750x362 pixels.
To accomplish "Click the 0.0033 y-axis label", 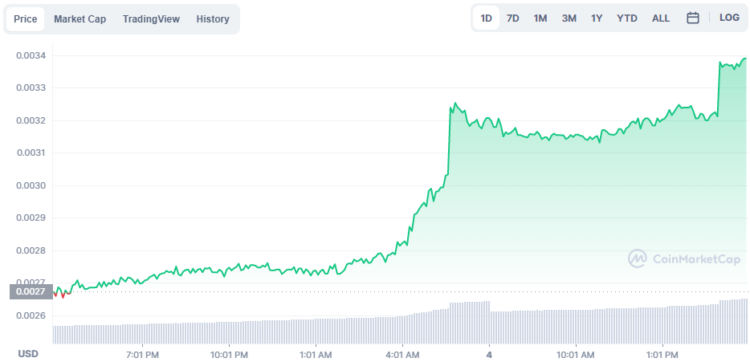I will [x=31, y=88].
